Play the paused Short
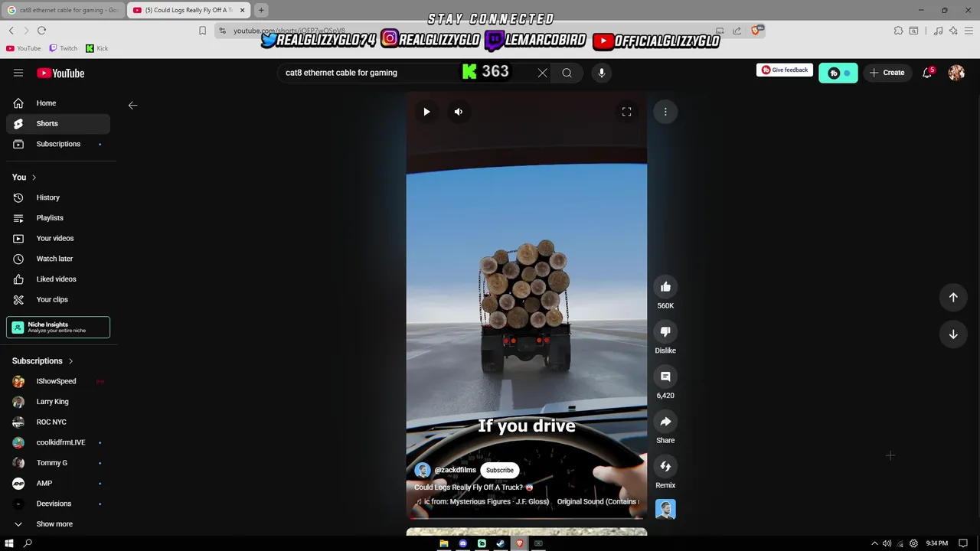Viewport: 980px width, 551px height. [426, 112]
